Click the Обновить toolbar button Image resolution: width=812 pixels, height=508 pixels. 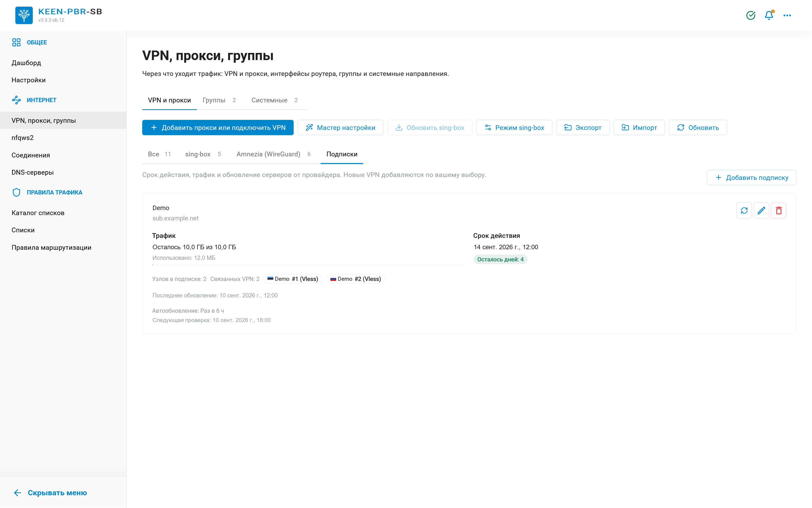(x=698, y=128)
